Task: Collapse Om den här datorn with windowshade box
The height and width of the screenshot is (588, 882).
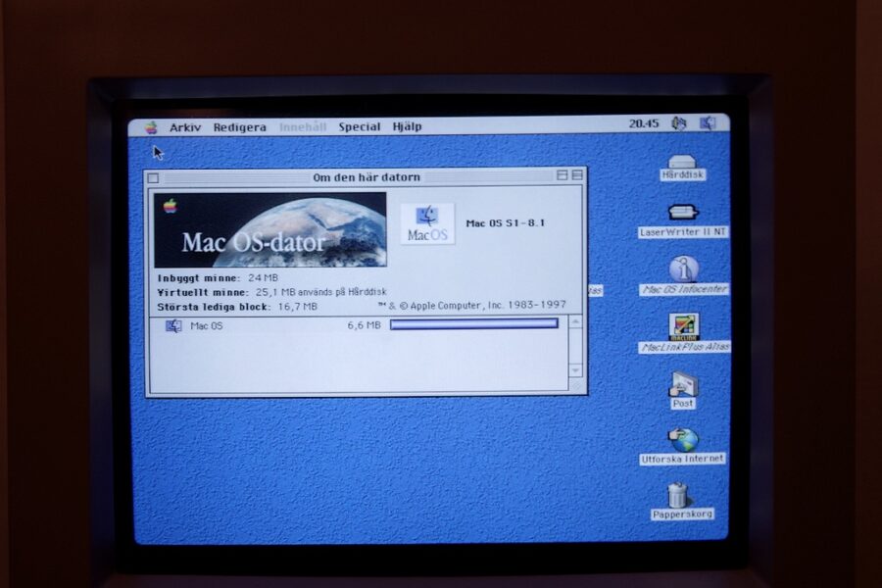Action: 577,175
